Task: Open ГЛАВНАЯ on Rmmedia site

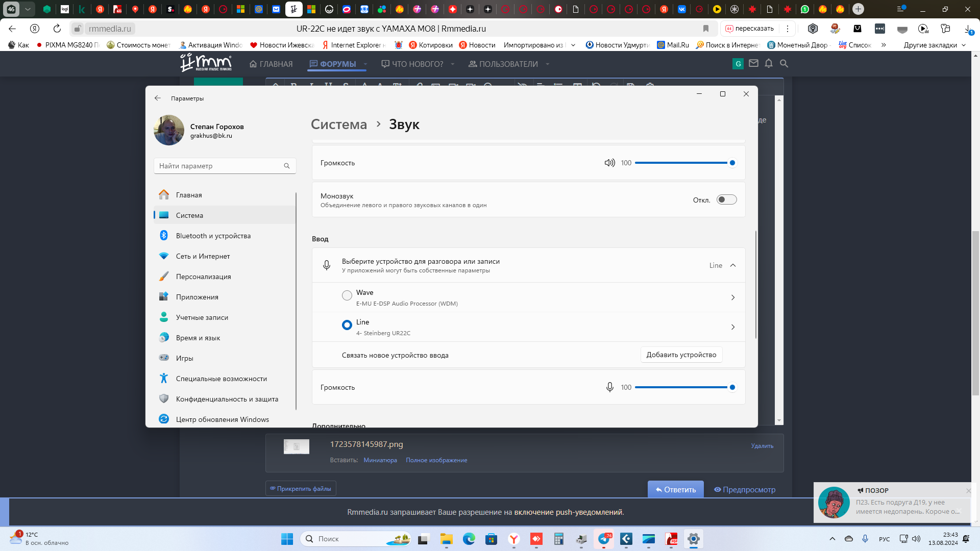Action: (271, 64)
